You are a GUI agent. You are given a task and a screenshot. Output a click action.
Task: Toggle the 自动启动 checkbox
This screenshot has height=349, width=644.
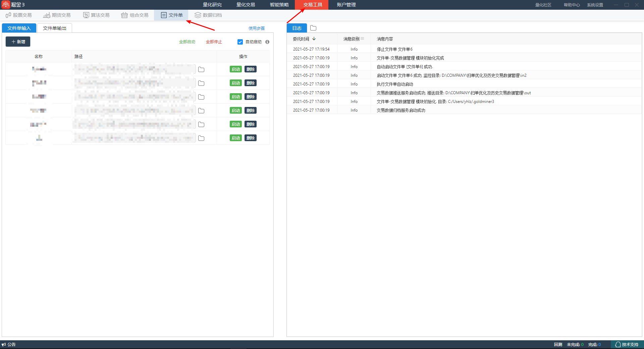click(x=240, y=42)
